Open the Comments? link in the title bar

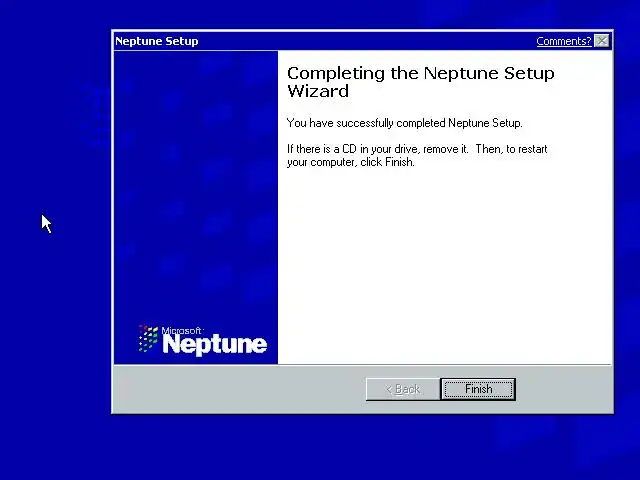click(564, 41)
